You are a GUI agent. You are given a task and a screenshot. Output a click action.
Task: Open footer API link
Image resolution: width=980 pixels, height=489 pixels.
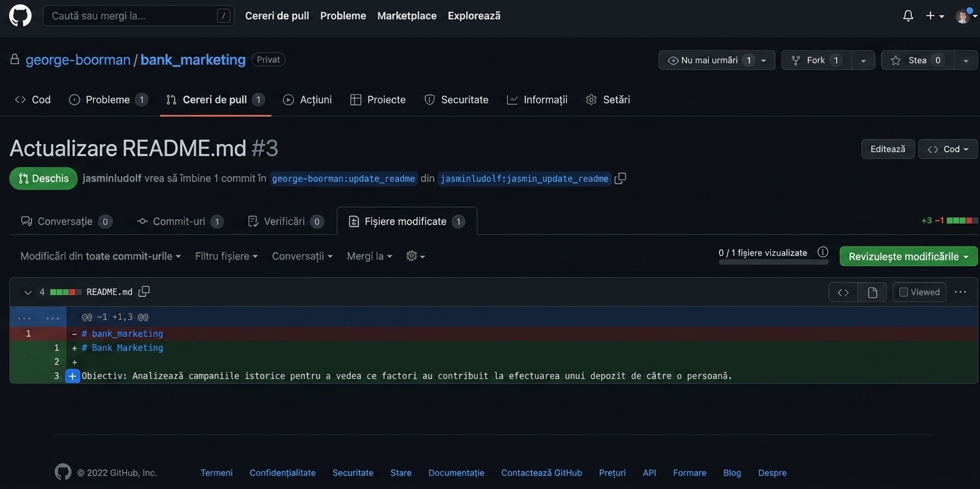(650, 473)
